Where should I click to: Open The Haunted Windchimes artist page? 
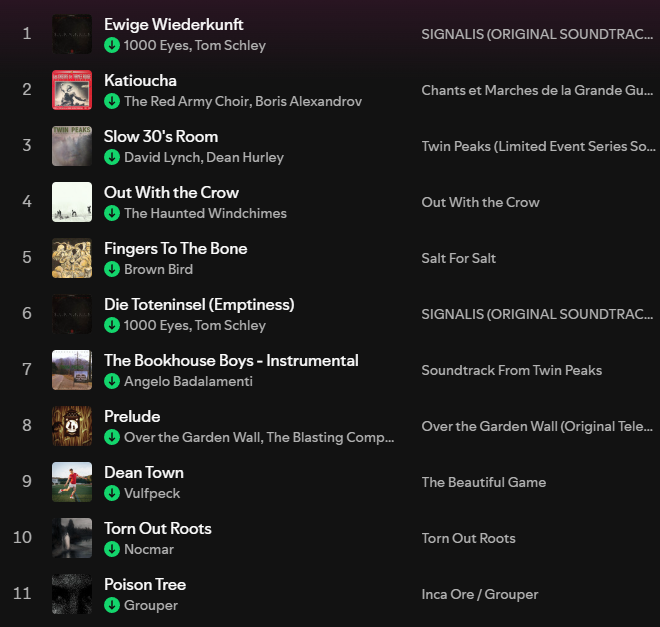[205, 213]
